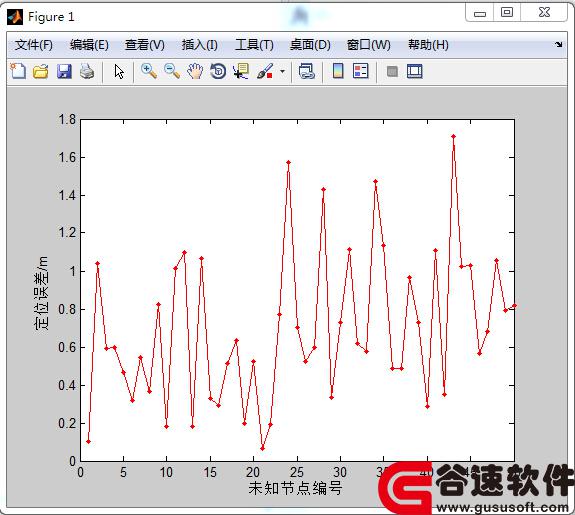The width and height of the screenshot is (575, 515).
Task: Print the figure using printer icon
Action: tap(87, 71)
